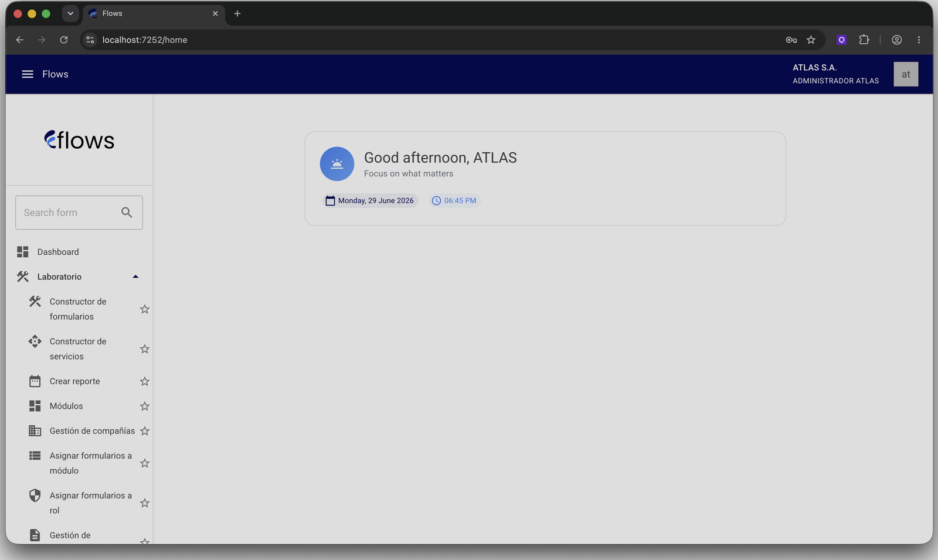Toggle the star beside Crear reporte
The width and height of the screenshot is (938, 560).
pyautogui.click(x=145, y=381)
